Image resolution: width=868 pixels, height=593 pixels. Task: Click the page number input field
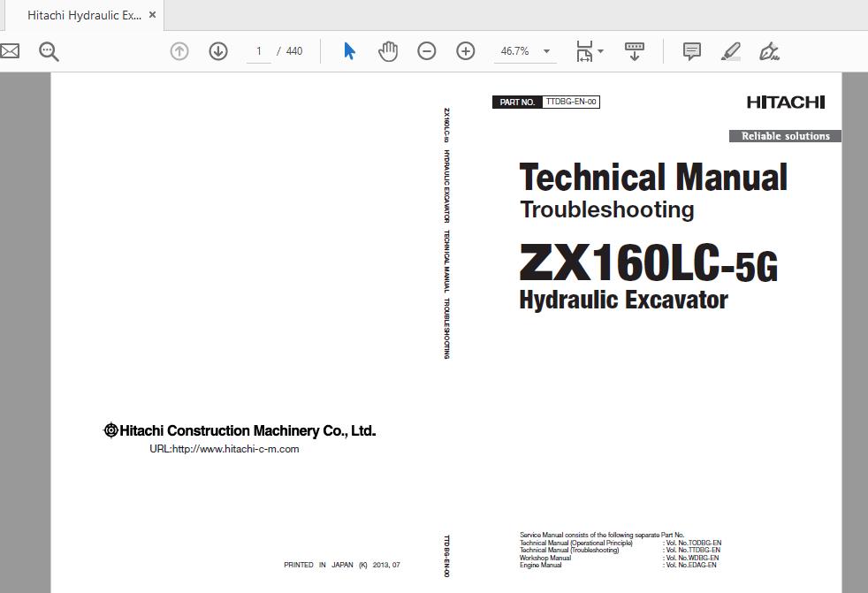click(x=258, y=51)
